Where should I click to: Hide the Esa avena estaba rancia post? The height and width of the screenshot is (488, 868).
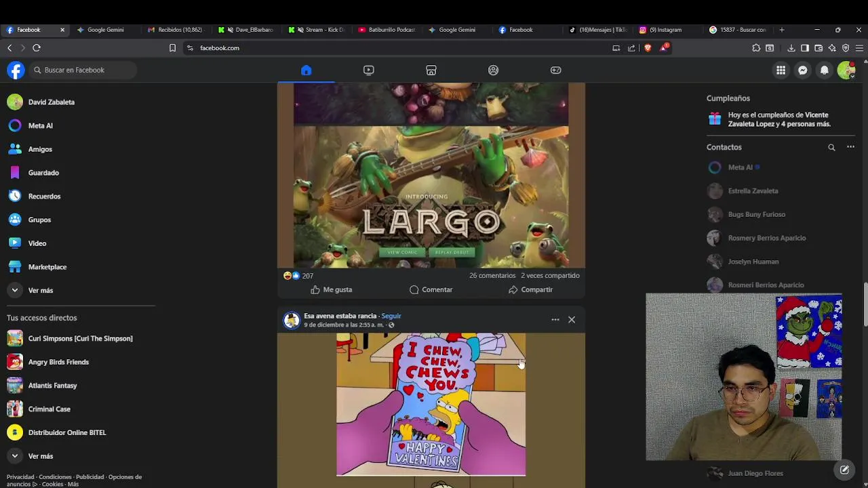(x=572, y=319)
